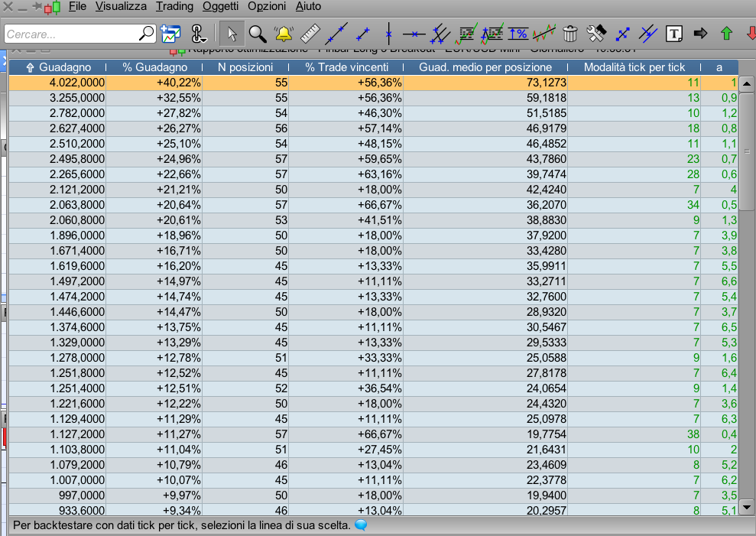Pick the diagonal trend line tool

(336, 34)
